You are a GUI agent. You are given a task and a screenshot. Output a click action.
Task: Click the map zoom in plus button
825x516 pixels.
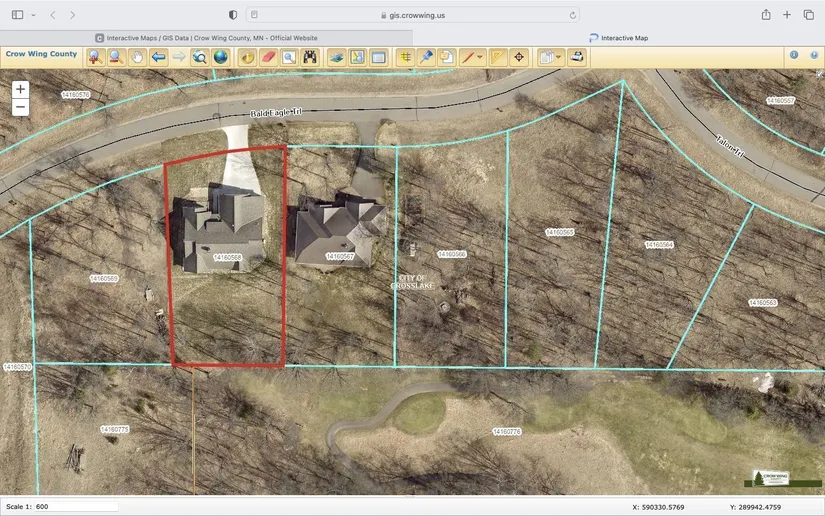[21, 89]
